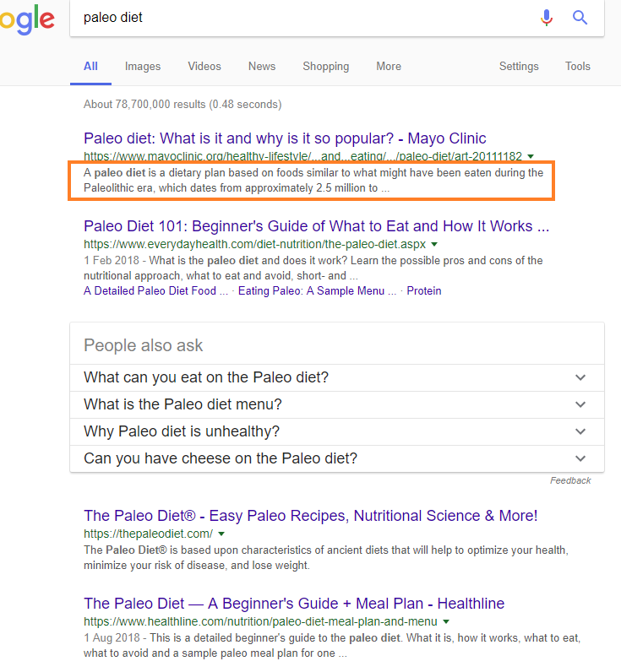Click the microphone voice search icon
The image size is (621, 672).
[x=547, y=18]
